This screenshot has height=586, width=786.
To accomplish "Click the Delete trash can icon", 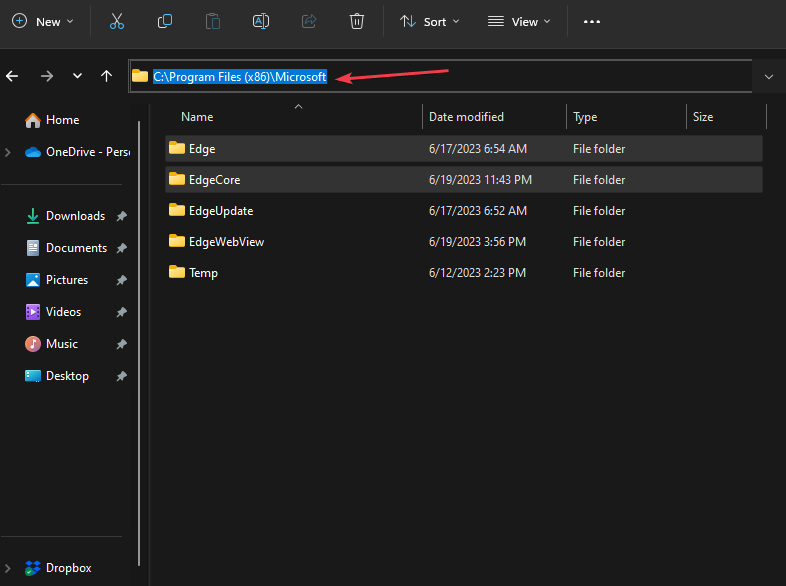I will (x=357, y=22).
